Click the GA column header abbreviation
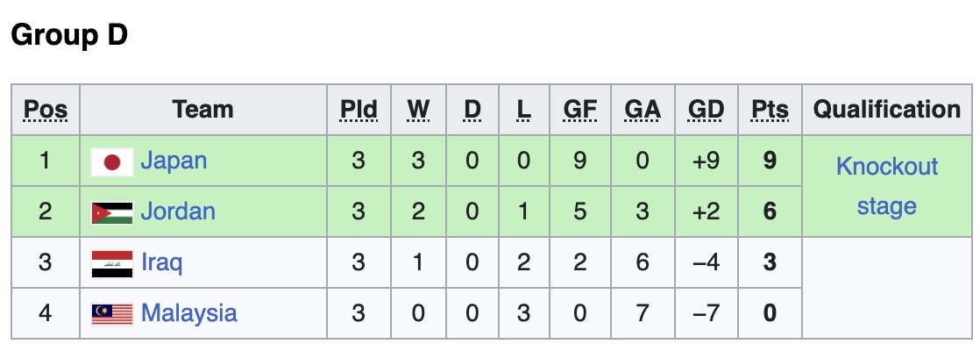980x344 pixels. 643,110
